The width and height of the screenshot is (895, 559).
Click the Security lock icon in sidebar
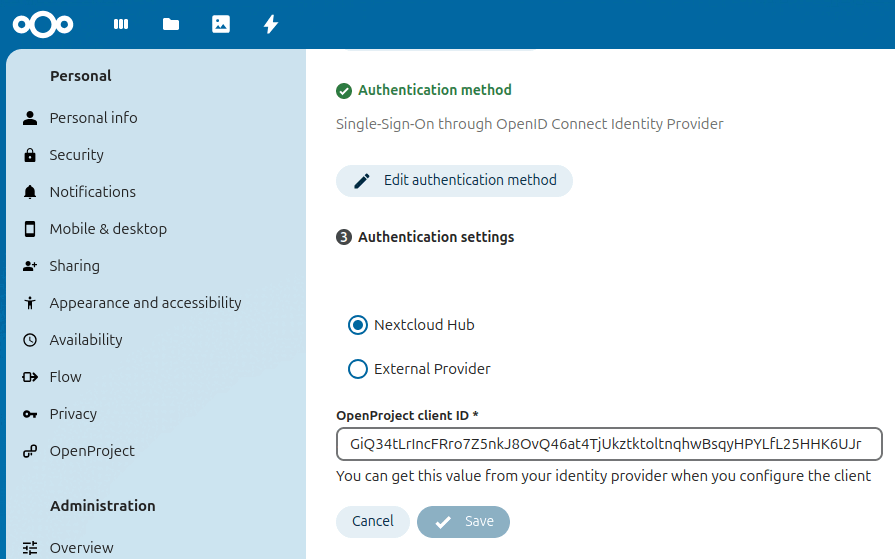[30, 155]
